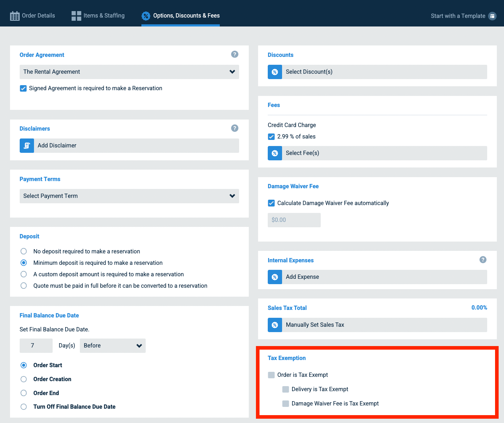Viewport: 504px width, 423px height.
Task: Click the Select Discount(s) percent icon
Action: 275,72
